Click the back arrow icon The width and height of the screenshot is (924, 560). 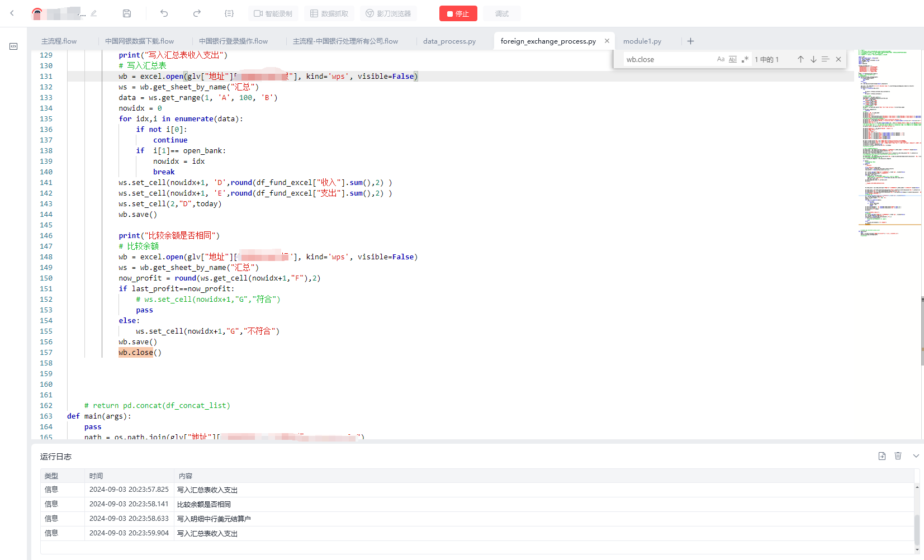point(12,13)
